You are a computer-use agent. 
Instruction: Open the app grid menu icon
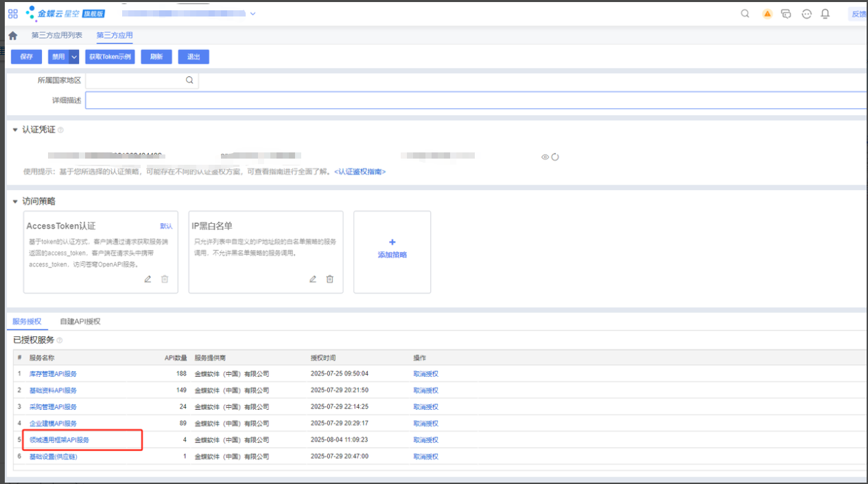coord(13,14)
